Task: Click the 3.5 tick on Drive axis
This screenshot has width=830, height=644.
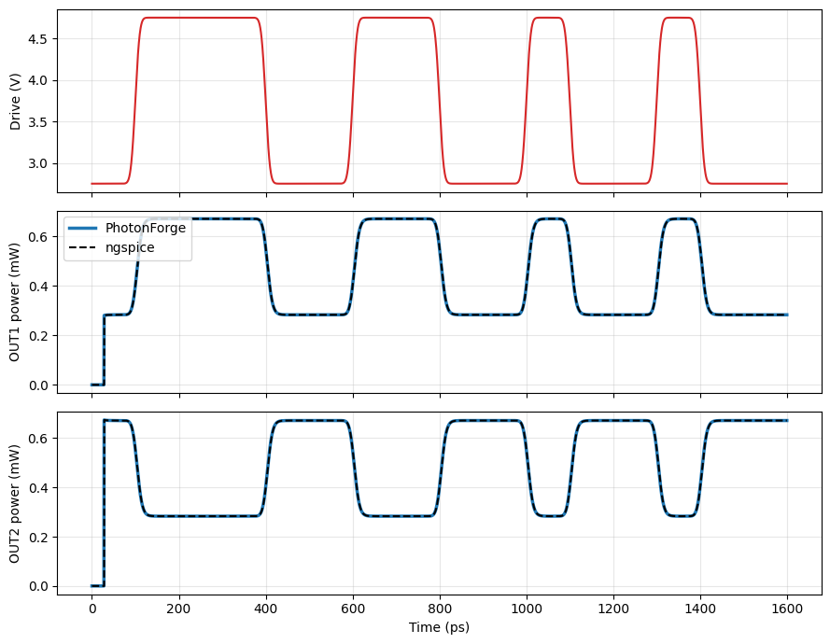Action: (38, 122)
